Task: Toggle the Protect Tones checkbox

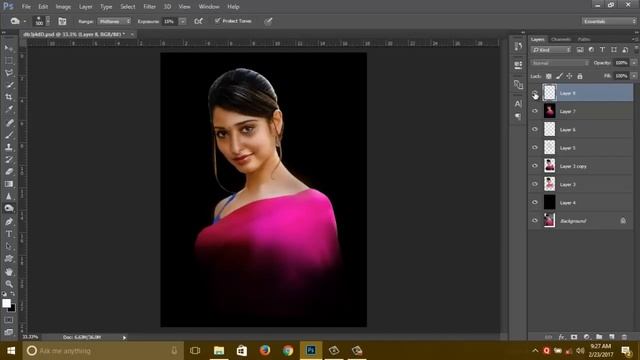Action: tap(218, 20)
